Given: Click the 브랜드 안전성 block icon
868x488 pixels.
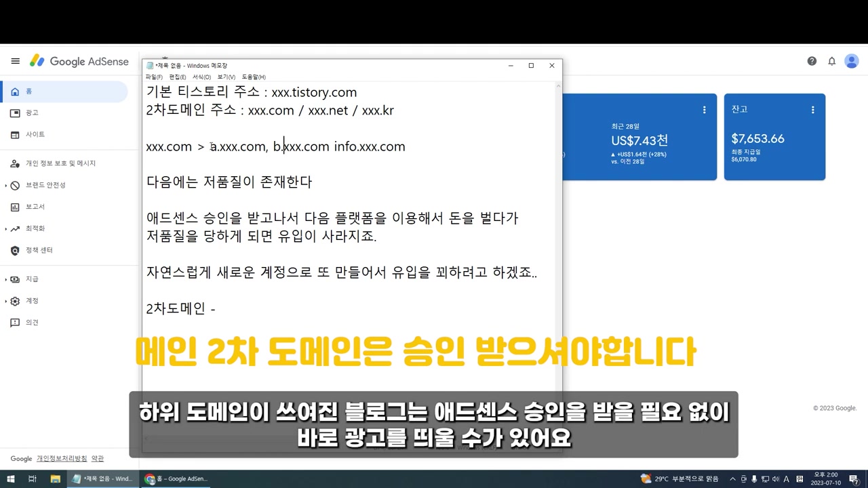Looking at the screenshot, I should tap(15, 185).
